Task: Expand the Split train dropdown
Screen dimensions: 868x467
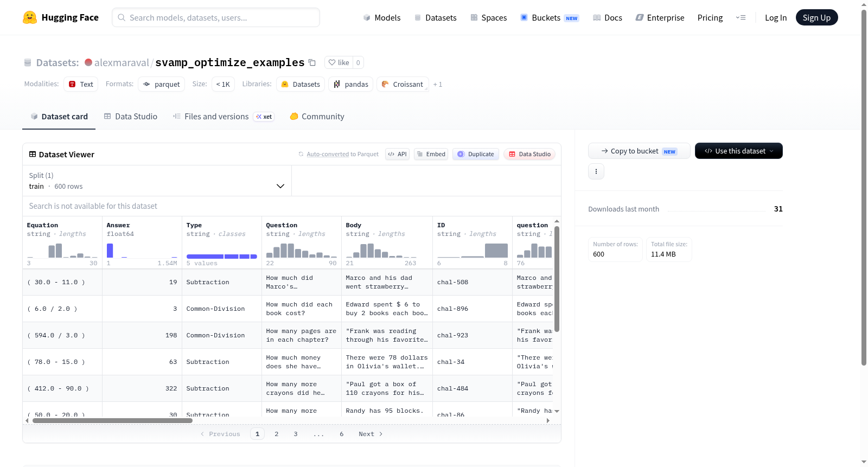Action: [157, 181]
